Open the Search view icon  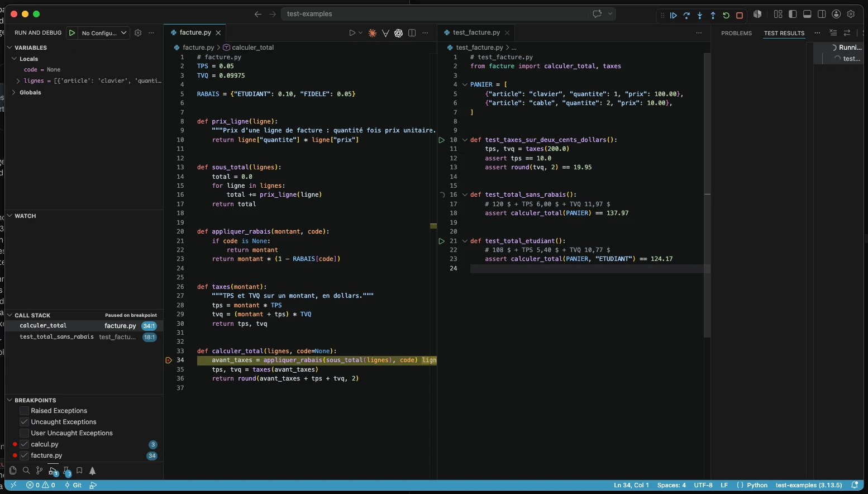(x=26, y=471)
